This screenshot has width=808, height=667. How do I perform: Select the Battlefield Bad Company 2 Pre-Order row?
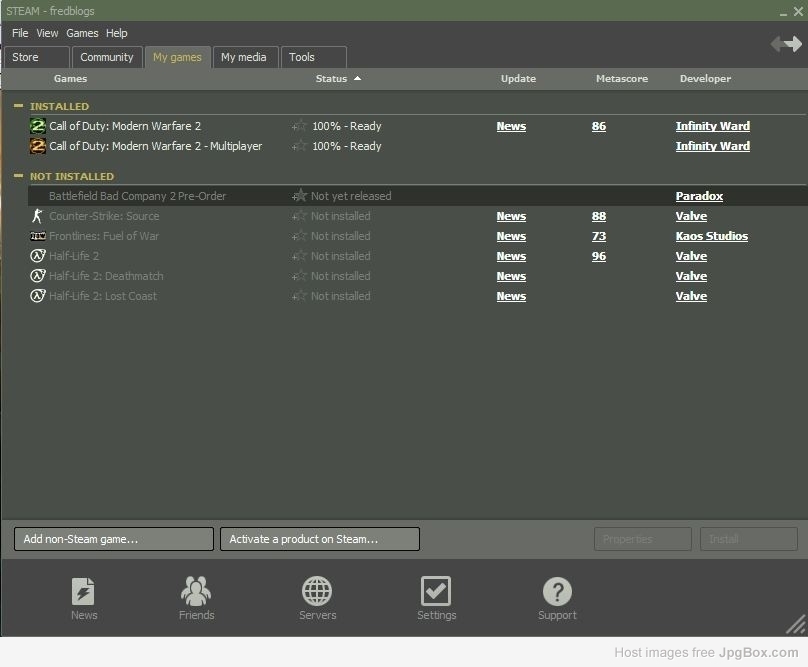click(x=417, y=196)
